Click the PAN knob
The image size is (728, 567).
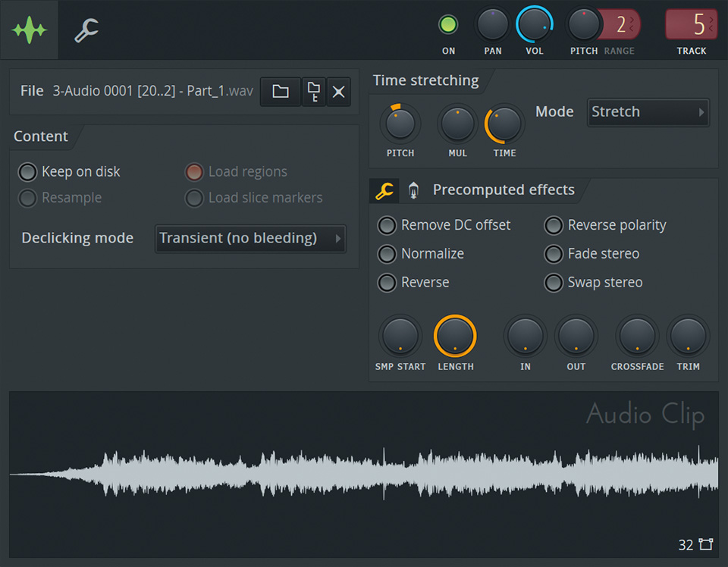click(x=493, y=24)
